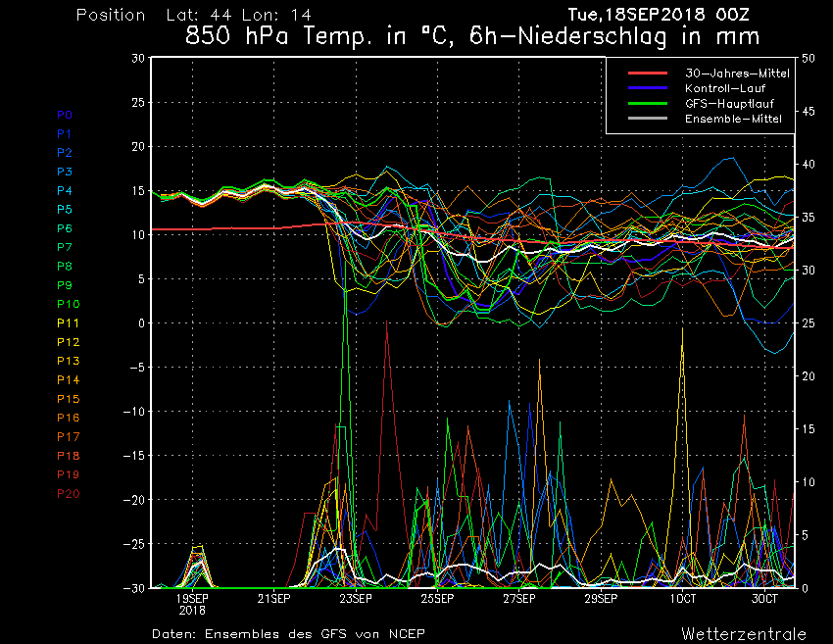The width and height of the screenshot is (833, 644).
Task: Click the 1OCT date axis marker
Action: (x=682, y=598)
